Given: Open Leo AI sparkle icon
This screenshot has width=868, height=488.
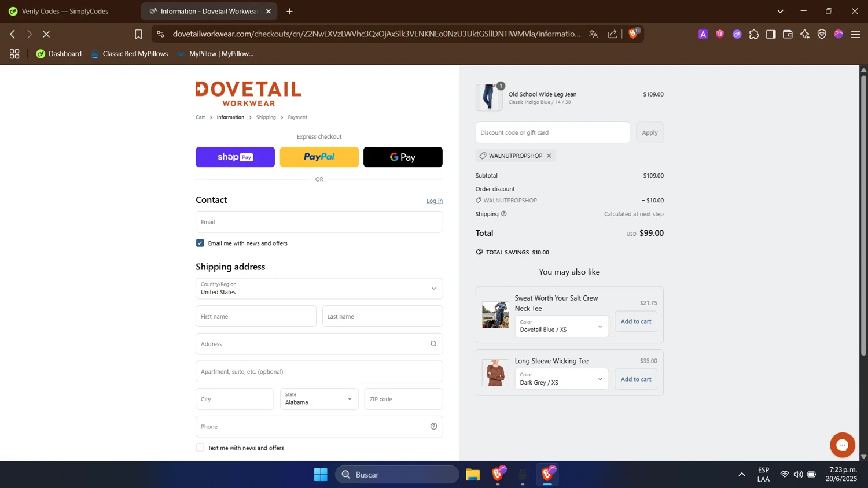Looking at the screenshot, I should coord(805,34).
